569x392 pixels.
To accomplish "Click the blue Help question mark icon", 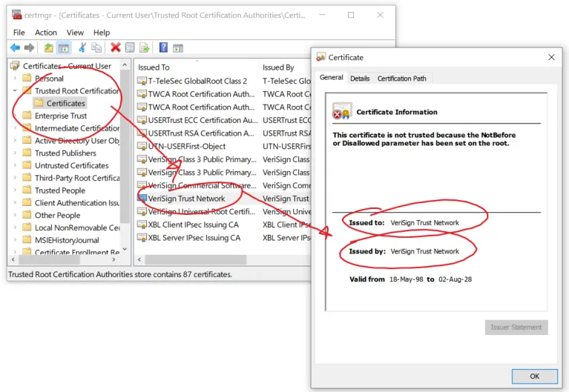I will click(x=164, y=47).
